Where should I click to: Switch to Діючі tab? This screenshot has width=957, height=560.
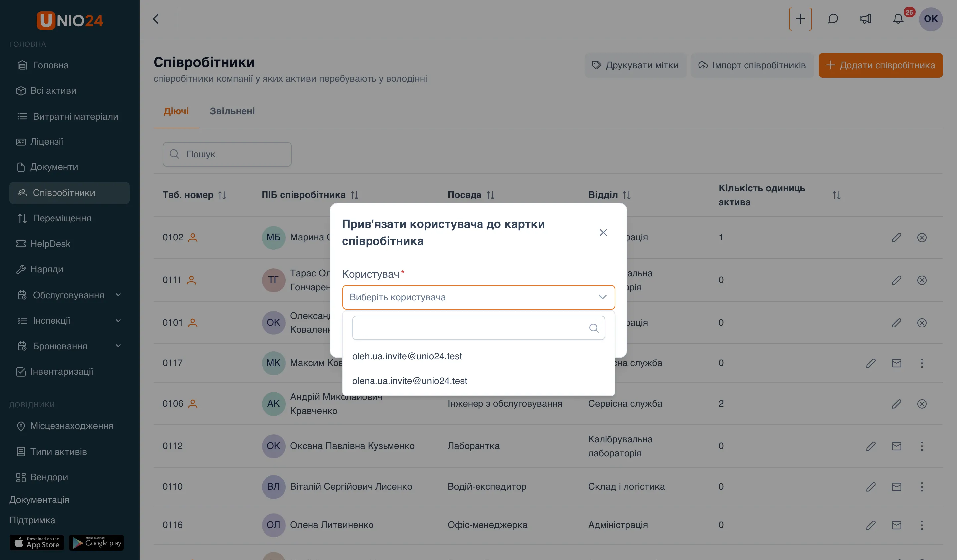tap(176, 111)
